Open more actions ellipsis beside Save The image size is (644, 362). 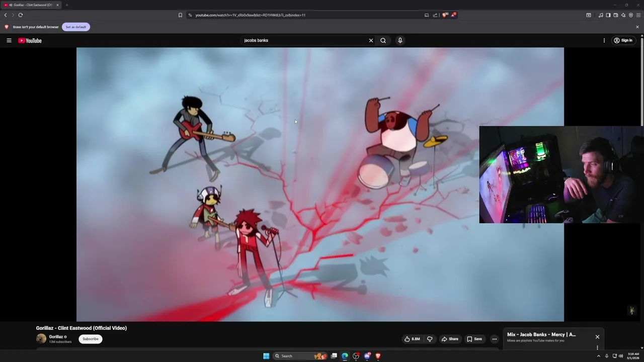click(x=494, y=339)
